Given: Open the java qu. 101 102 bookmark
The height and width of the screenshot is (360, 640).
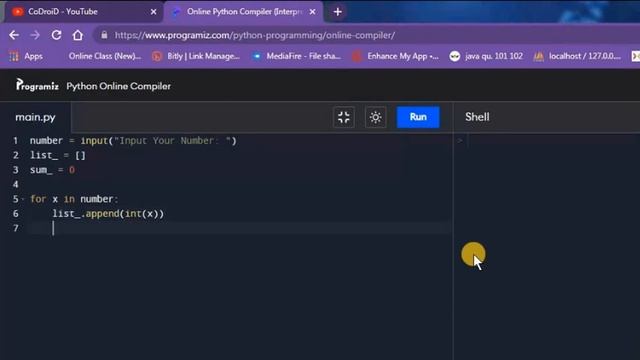Looking at the screenshot, I should [486, 56].
